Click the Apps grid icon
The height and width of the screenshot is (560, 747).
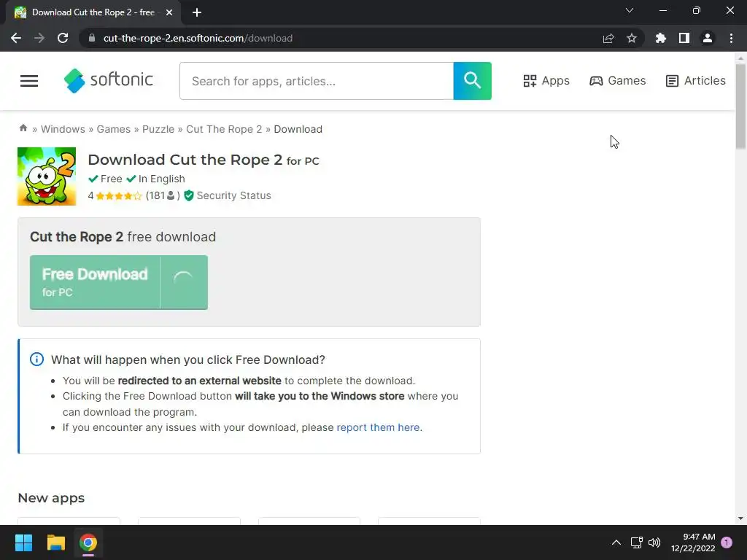click(530, 81)
